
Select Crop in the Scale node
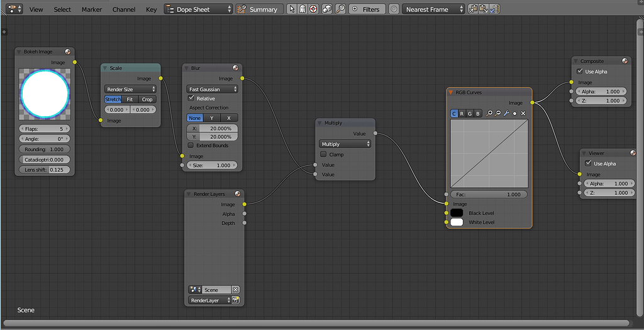[147, 99]
